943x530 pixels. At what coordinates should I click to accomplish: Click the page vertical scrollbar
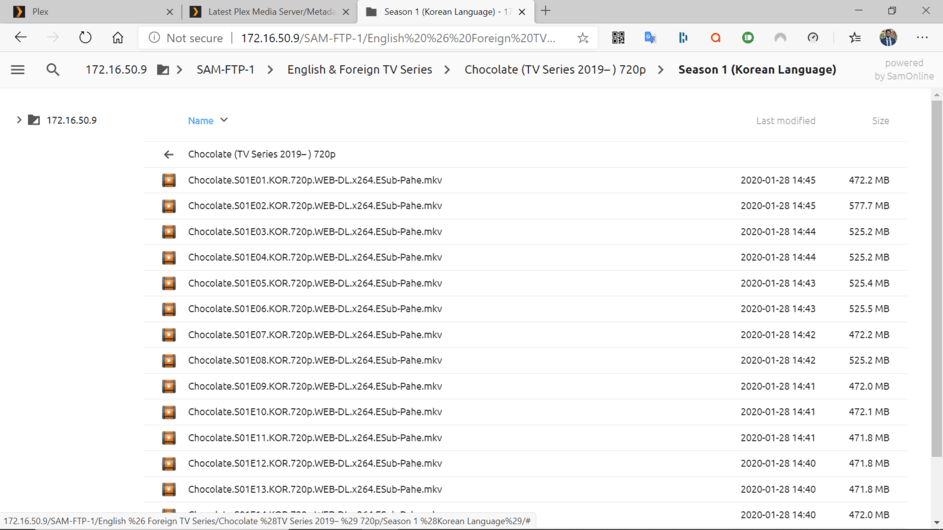[936, 279]
